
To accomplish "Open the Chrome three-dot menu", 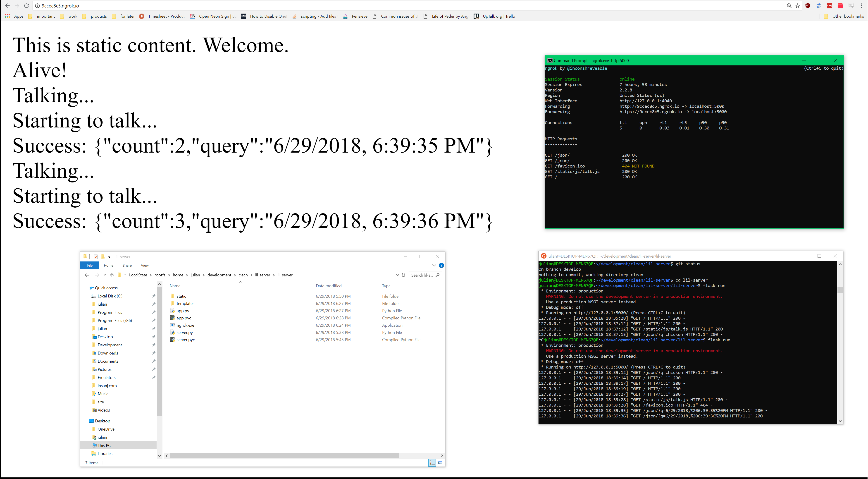I will 862,6.
